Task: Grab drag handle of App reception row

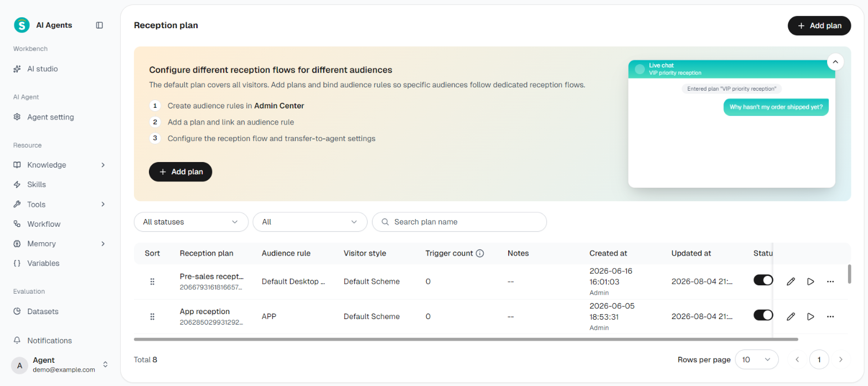Action: [152, 316]
